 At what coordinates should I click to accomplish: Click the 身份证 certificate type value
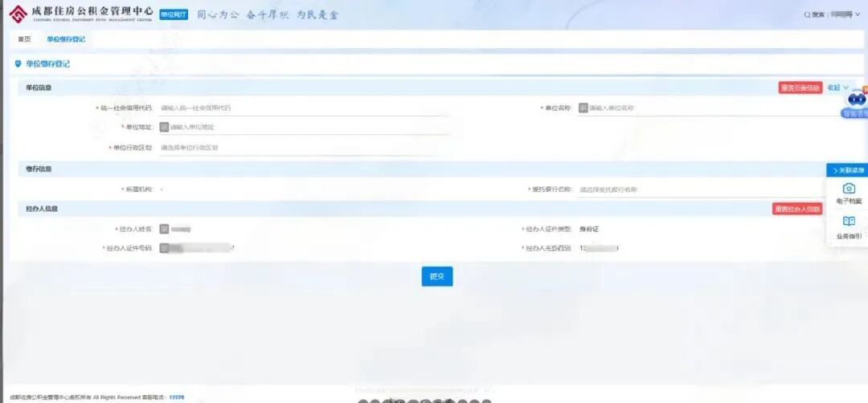[x=588, y=229]
